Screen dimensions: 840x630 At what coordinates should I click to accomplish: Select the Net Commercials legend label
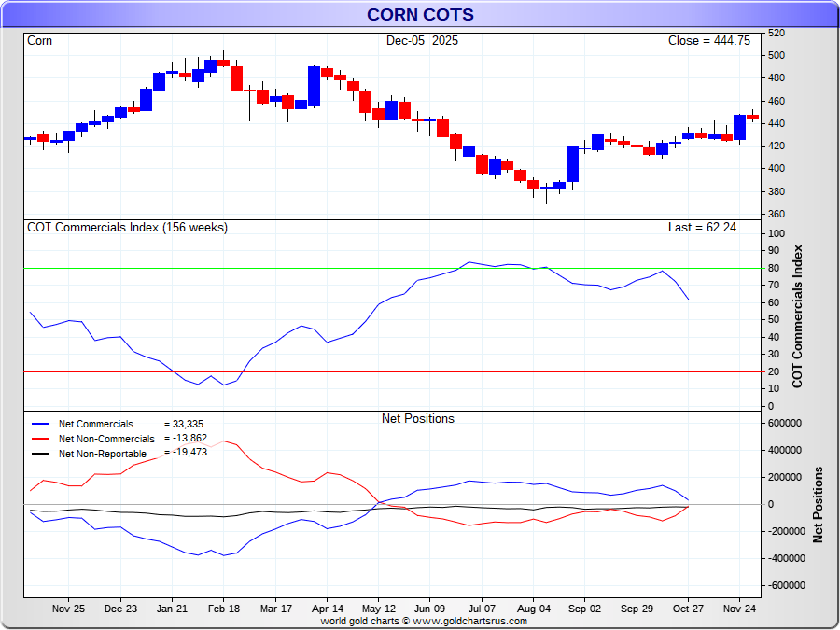coord(96,425)
